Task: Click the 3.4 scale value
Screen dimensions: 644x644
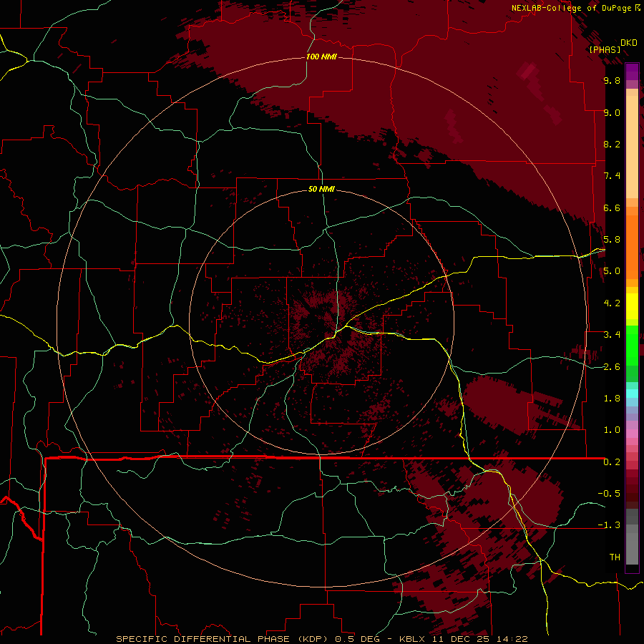Action: click(612, 335)
